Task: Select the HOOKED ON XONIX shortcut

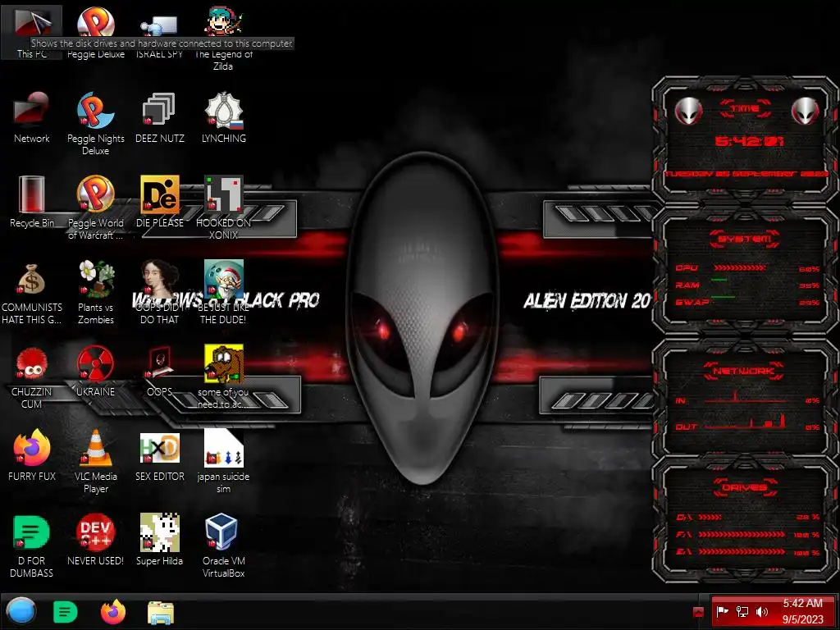Action: [x=223, y=208]
